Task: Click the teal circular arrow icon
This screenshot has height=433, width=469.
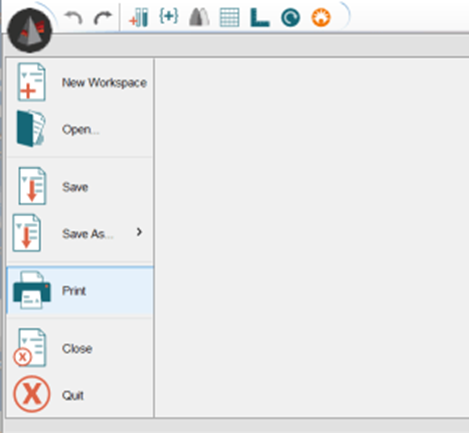Action: click(x=290, y=17)
